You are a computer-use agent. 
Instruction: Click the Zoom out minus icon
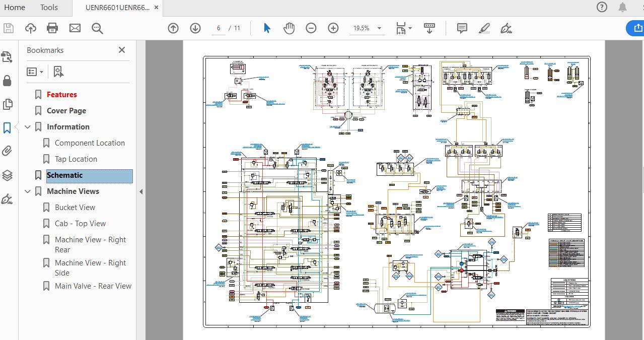311,28
